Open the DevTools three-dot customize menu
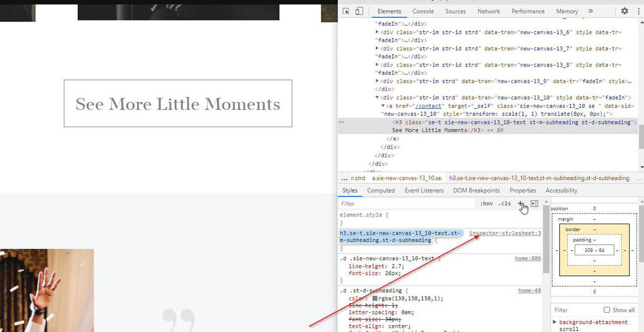 point(638,11)
